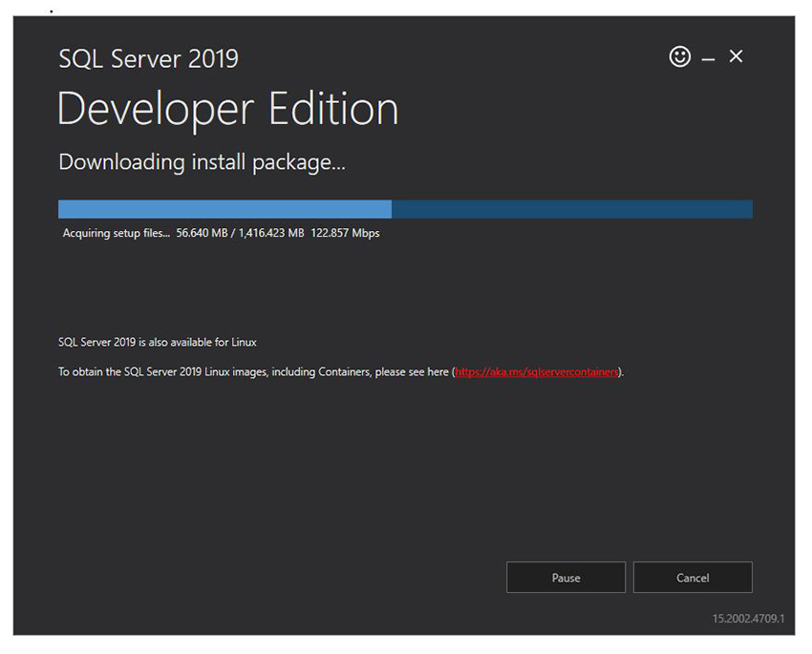812x654 pixels.
Task: Click the 56.640 MB downloaded amount
Action: pos(202,233)
